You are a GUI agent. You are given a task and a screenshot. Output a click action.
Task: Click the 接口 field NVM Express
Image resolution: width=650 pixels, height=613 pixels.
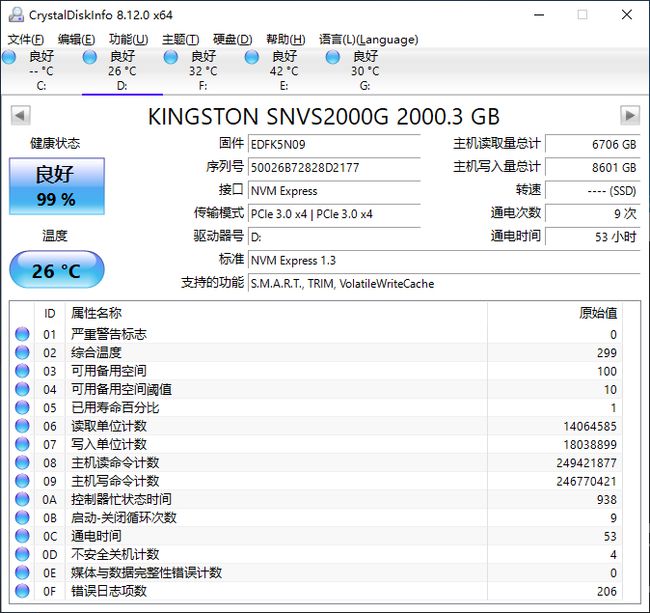pos(334,191)
